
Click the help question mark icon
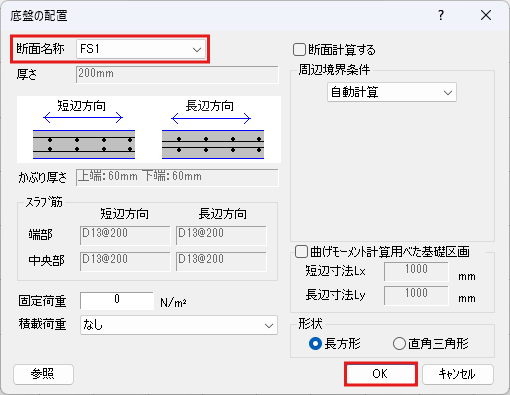(441, 15)
